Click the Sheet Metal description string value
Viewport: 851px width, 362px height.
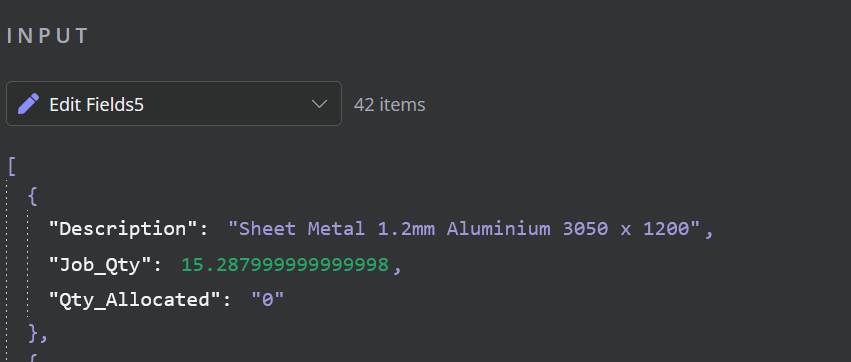click(x=465, y=229)
